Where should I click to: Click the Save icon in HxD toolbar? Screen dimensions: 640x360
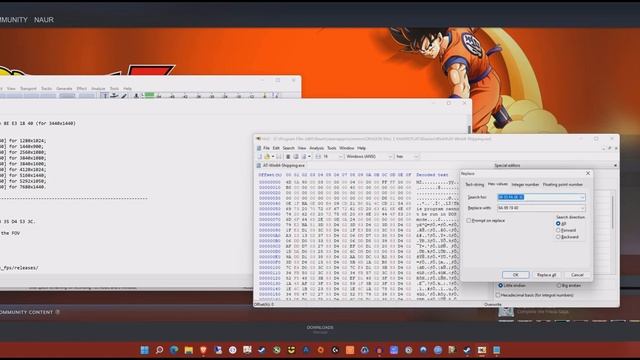[279, 157]
